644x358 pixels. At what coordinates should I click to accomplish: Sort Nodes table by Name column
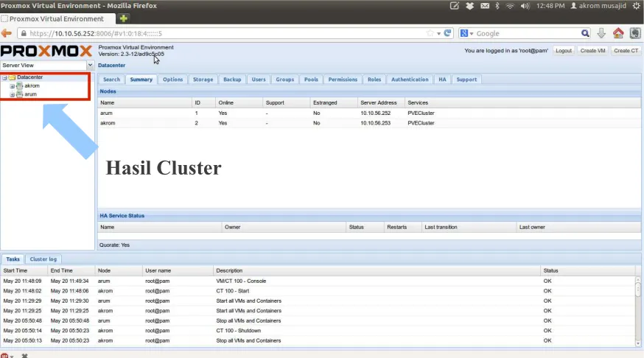[x=144, y=102]
